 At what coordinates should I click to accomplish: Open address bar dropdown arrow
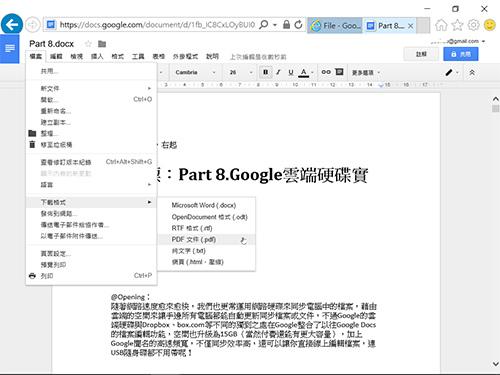click(275, 25)
